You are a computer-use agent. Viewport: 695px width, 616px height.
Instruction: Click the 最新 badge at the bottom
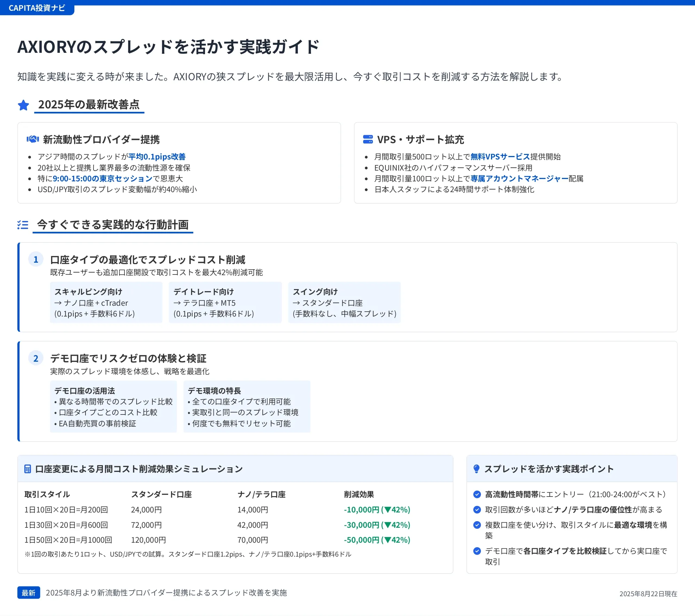pos(29,593)
